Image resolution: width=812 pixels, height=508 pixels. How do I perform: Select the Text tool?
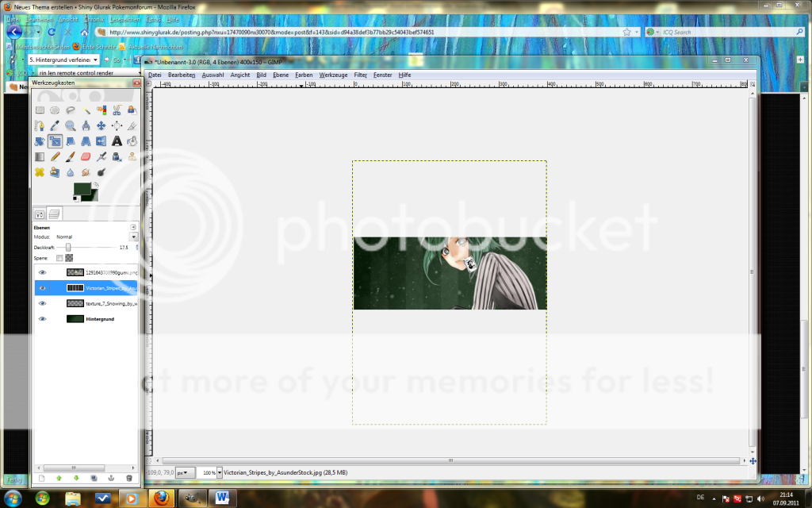(x=117, y=141)
